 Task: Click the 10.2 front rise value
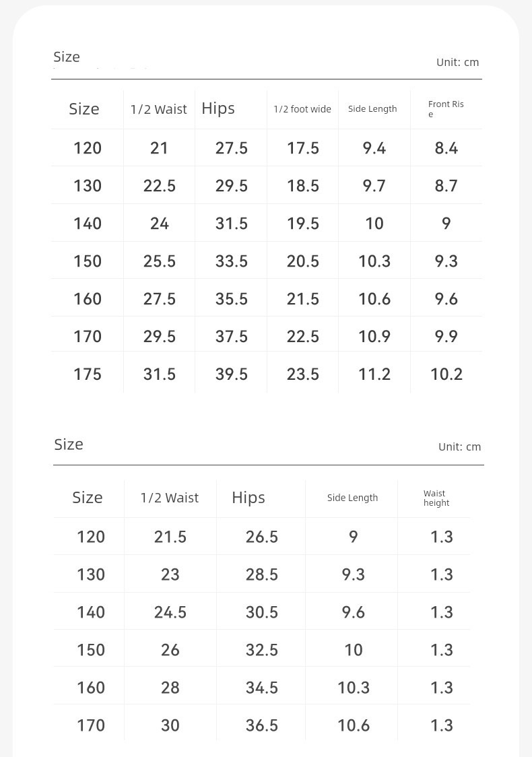(x=446, y=374)
